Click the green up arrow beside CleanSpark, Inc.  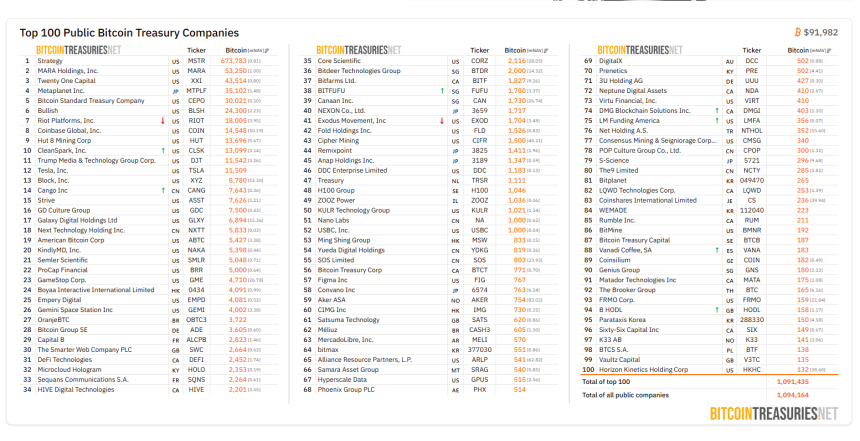coord(176,148)
